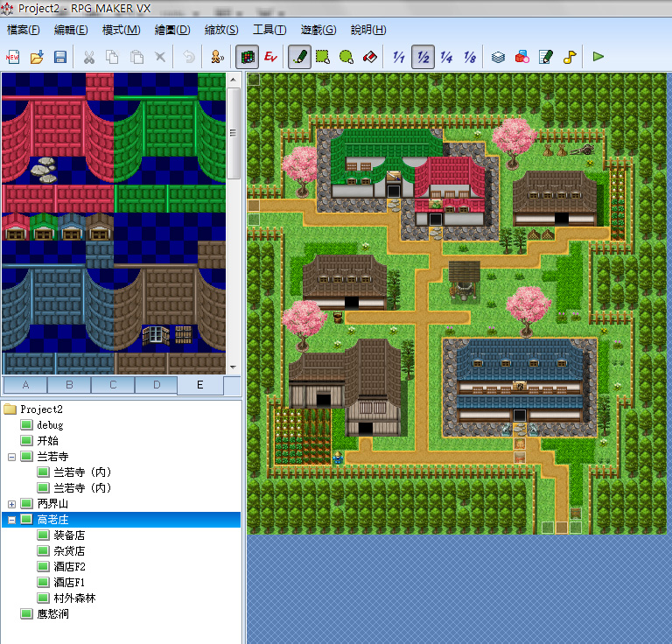672x644 pixels.
Task: Click the New Project icon
Action: tap(13, 57)
